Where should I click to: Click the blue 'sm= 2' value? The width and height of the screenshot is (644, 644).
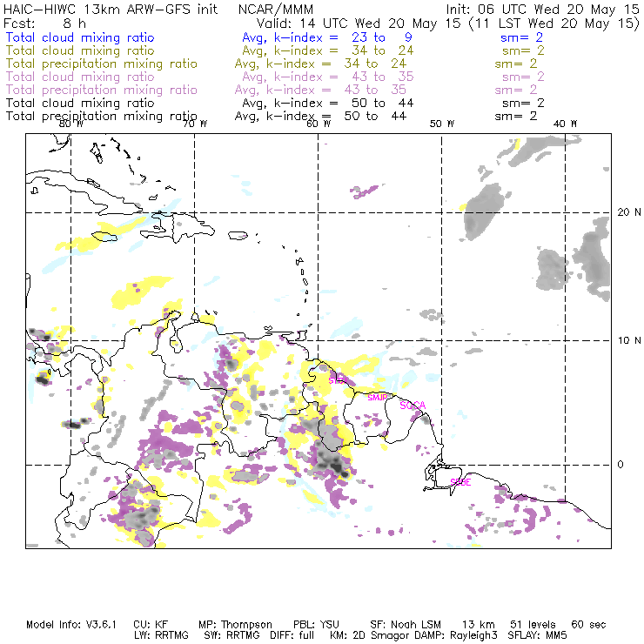coord(521,37)
